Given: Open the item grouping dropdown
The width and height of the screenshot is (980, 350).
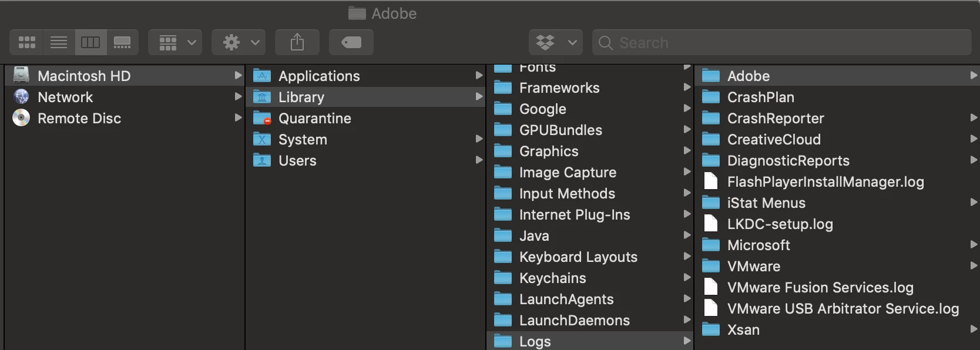Looking at the screenshot, I should [175, 42].
